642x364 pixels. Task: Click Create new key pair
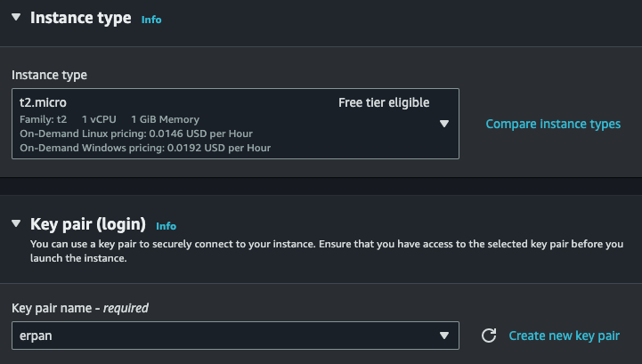564,336
